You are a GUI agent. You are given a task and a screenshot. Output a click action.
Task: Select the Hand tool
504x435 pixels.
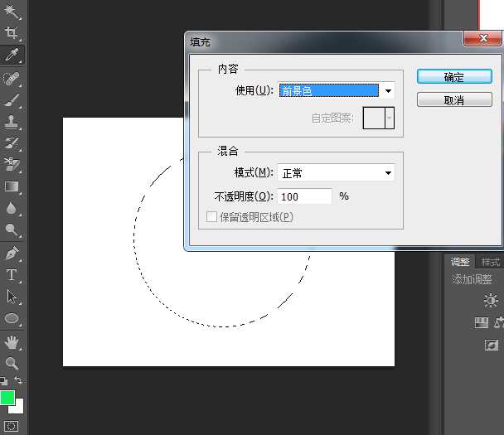12,342
